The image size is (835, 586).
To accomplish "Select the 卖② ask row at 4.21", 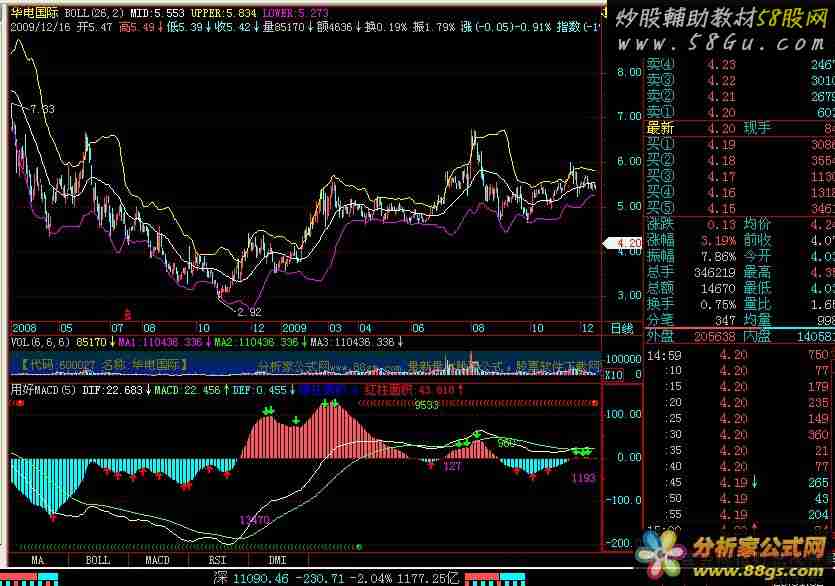I will (740, 97).
